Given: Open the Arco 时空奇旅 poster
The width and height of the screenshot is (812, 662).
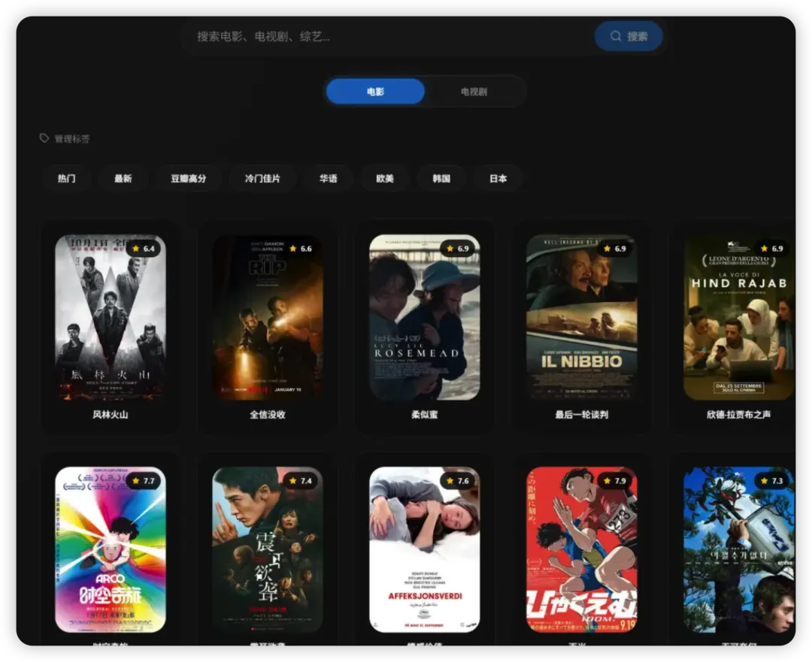Looking at the screenshot, I should pos(111,550).
